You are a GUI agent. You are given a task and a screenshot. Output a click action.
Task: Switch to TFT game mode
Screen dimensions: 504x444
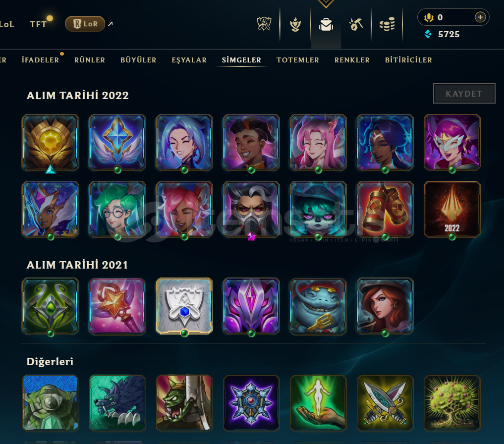pos(38,24)
